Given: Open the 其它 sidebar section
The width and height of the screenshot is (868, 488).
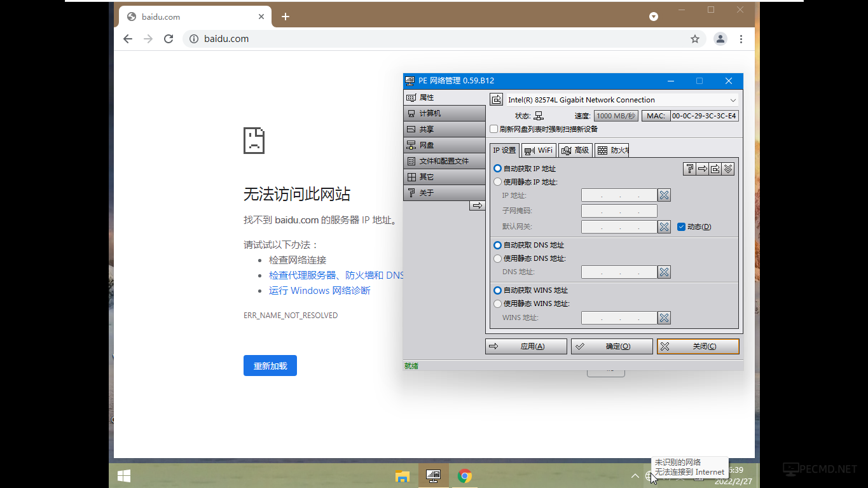Looking at the screenshot, I should tap(444, 177).
